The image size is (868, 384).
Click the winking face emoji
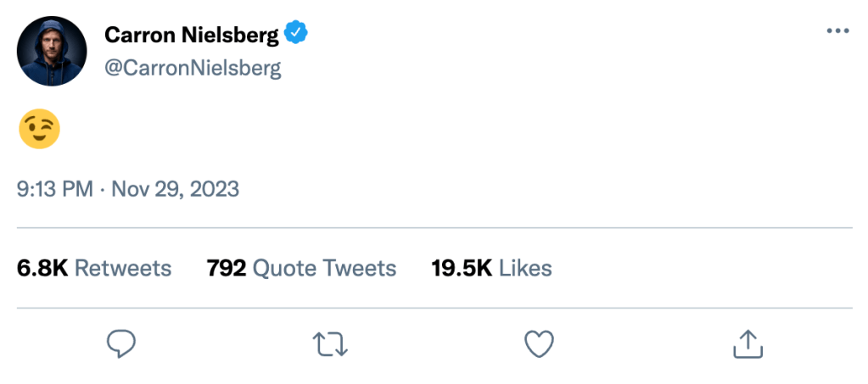[x=39, y=129]
